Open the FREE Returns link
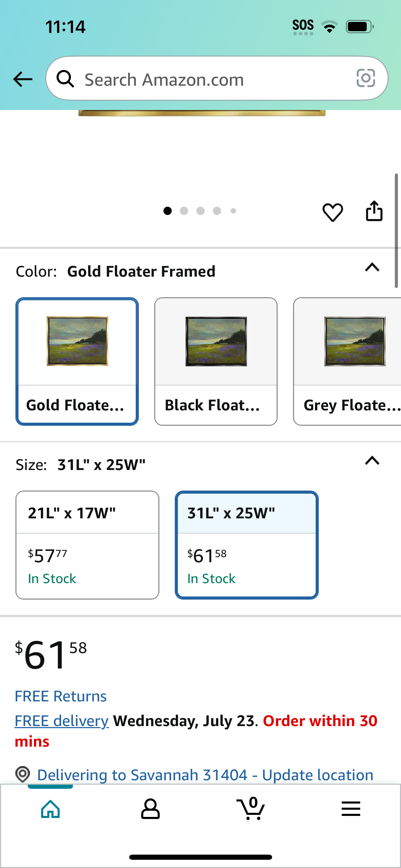Image resolution: width=401 pixels, height=868 pixels. coord(61,696)
